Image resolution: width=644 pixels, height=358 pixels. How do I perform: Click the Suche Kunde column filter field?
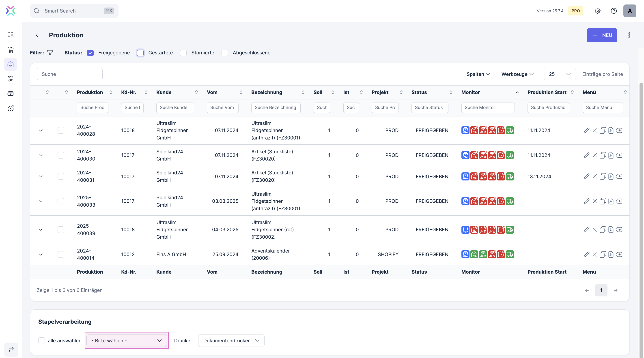point(175,107)
